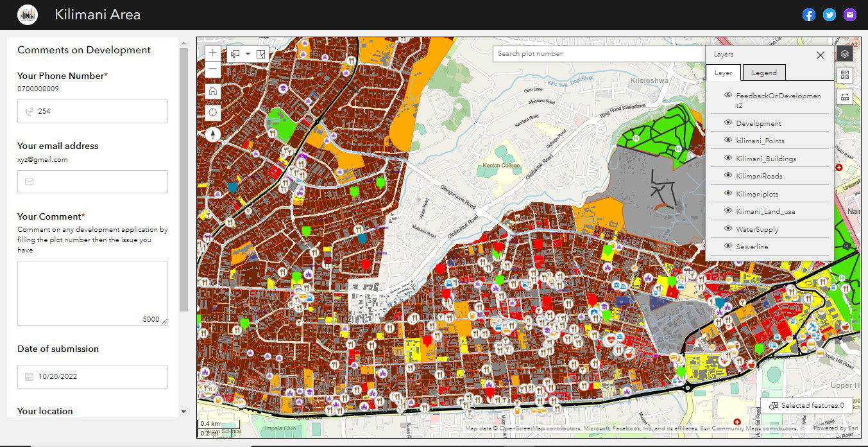Image resolution: width=868 pixels, height=447 pixels.
Task: Close the Layers panel
Action: tap(820, 55)
